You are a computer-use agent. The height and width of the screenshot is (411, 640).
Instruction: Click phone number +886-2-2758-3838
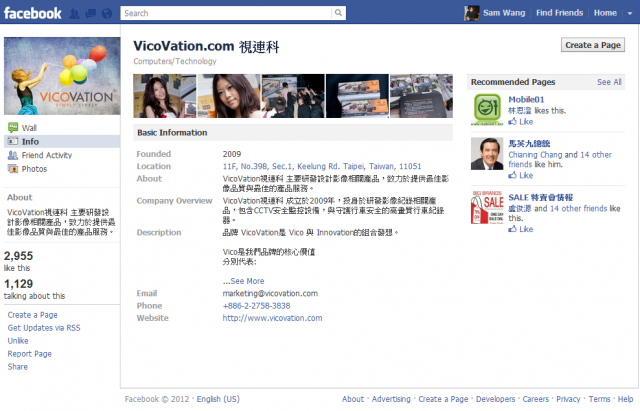pyautogui.click(x=256, y=306)
